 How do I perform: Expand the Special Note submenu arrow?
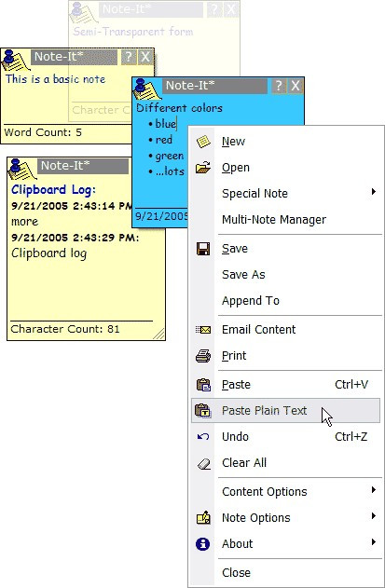pyautogui.click(x=374, y=192)
